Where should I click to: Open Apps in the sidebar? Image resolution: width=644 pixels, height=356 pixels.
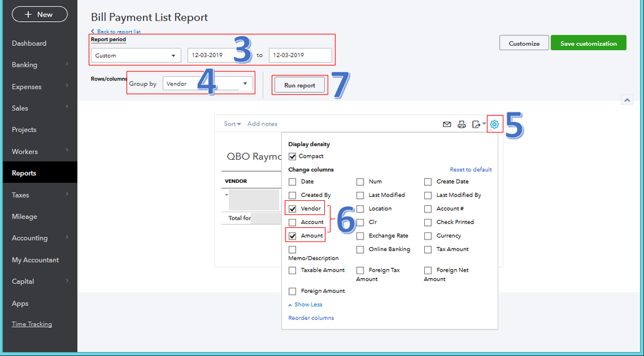pyautogui.click(x=20, y=303)
